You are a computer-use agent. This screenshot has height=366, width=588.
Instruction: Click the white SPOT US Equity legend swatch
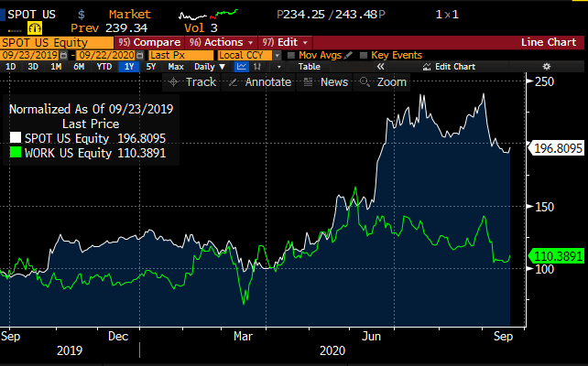(x=15, y=138)
